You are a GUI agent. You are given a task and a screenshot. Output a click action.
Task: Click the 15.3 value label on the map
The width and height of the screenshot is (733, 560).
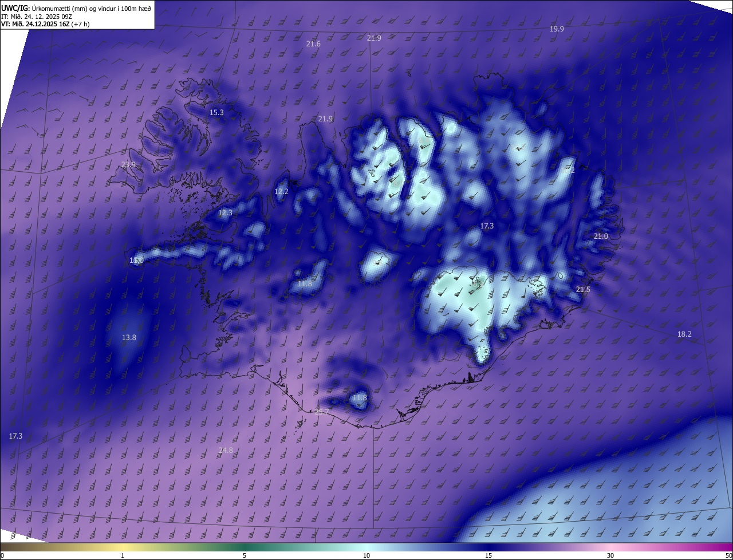[x=216, y=113]
